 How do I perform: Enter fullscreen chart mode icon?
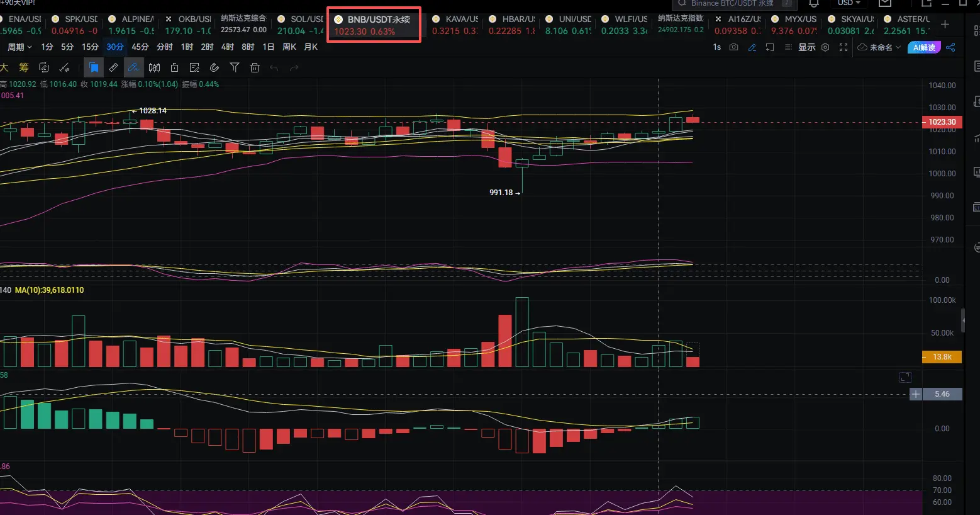point(844,47)
